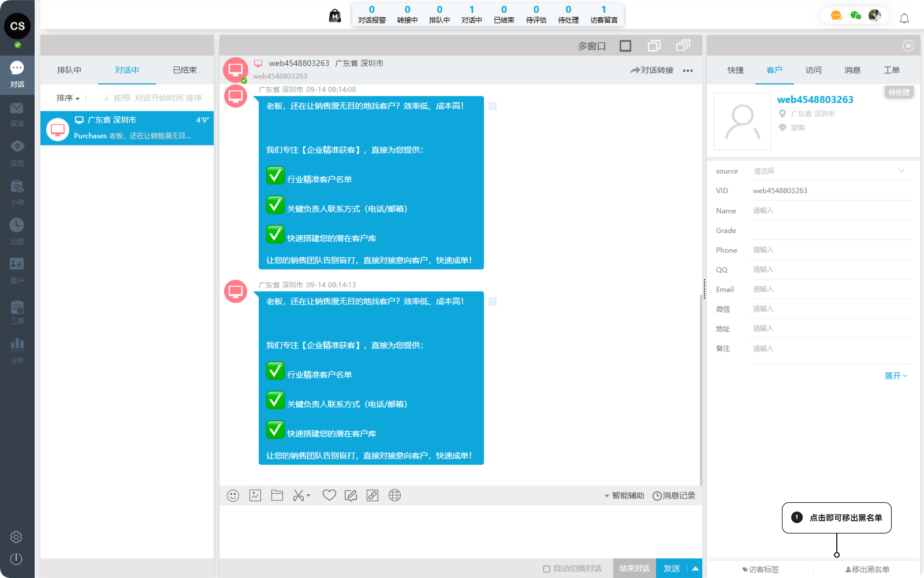The height and width of the screenshot is (578, 924).
Task: Select the 广东省 深圳市 conversation item
Action: point(127,128)
